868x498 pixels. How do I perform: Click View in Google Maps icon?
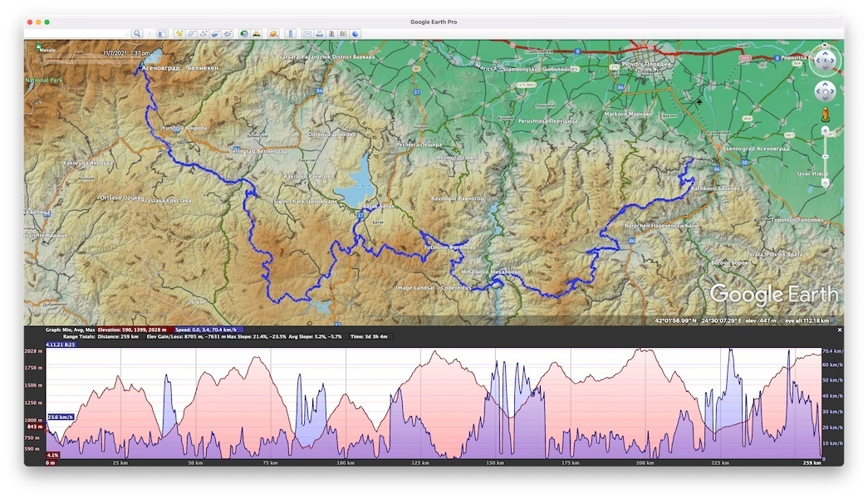[x=343, y=34]
